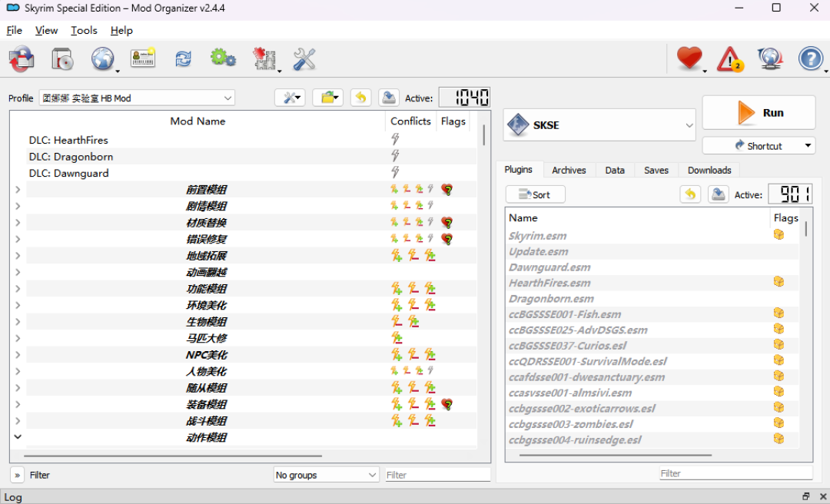Click the update globe monitor icon

(770, 58)
